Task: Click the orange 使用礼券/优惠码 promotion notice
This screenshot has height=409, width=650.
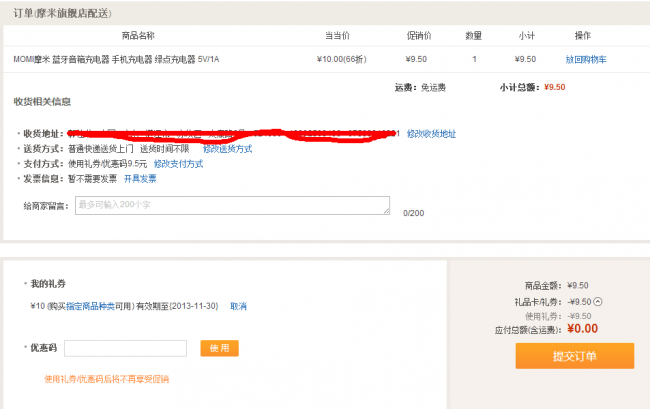Action: [x=107, y=379]
